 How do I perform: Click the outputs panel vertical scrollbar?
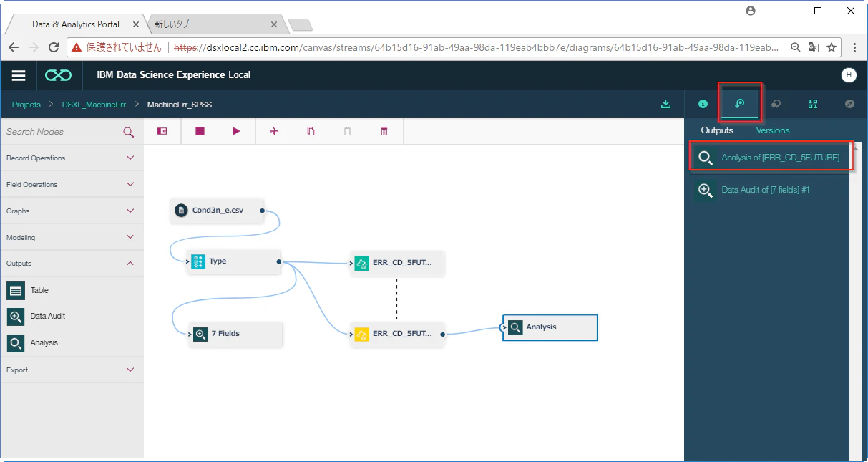pos(854,301)
